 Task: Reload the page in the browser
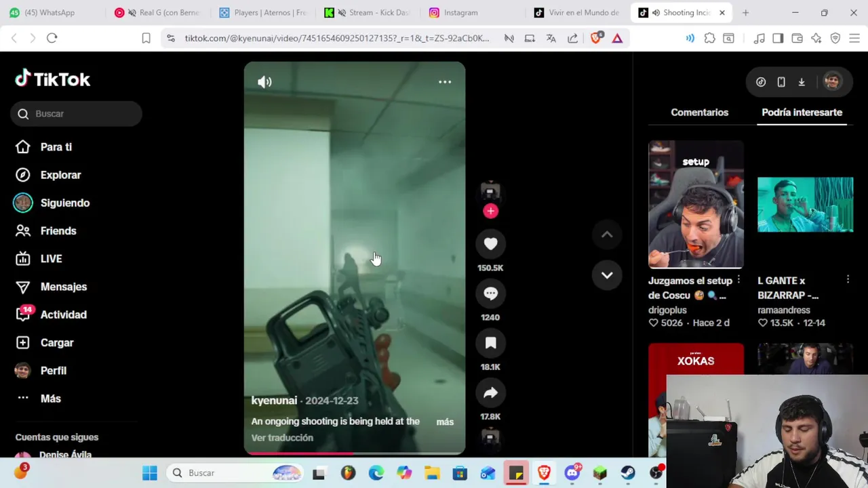coord(52,38)
